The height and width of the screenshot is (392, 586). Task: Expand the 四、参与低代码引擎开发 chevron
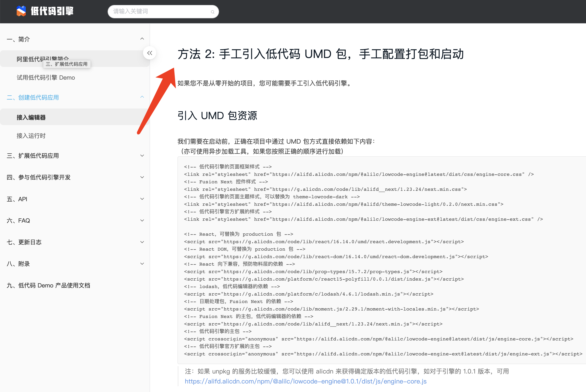[x=142, y=177]
